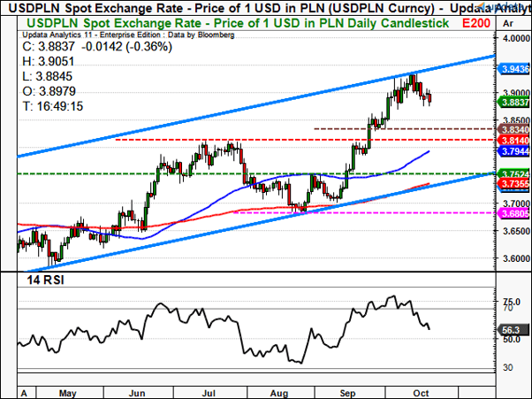Screen dimensions: 532x399
Task: Select the closing price C: 3.8837 readout
Action: coord(49,47)
